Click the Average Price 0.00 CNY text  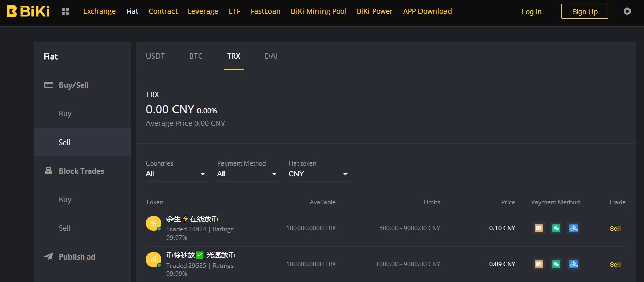185,123
